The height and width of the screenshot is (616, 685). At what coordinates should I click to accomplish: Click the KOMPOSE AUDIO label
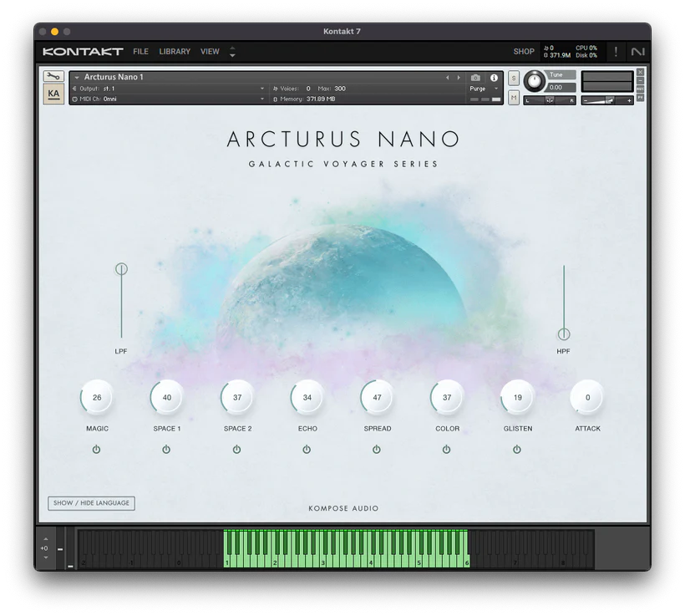342,508
